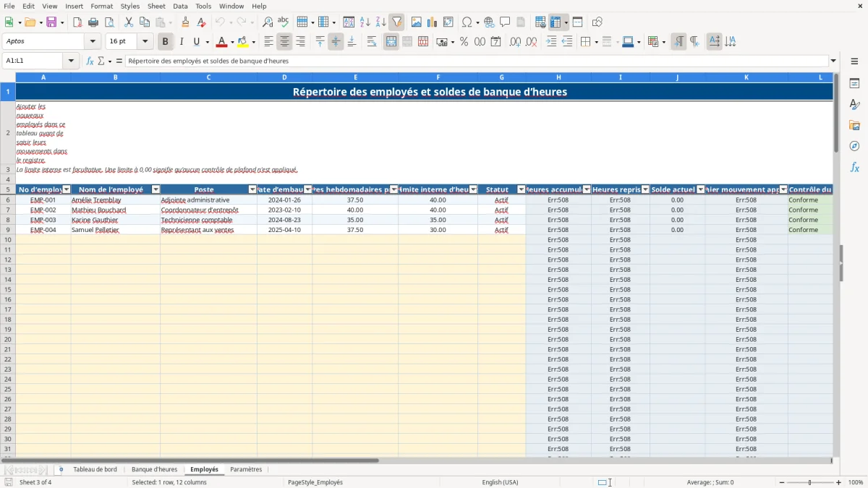Viewport: 868px width, 488px height.
Task: Print the spreadsheet
Action: (x=93, y=22)
